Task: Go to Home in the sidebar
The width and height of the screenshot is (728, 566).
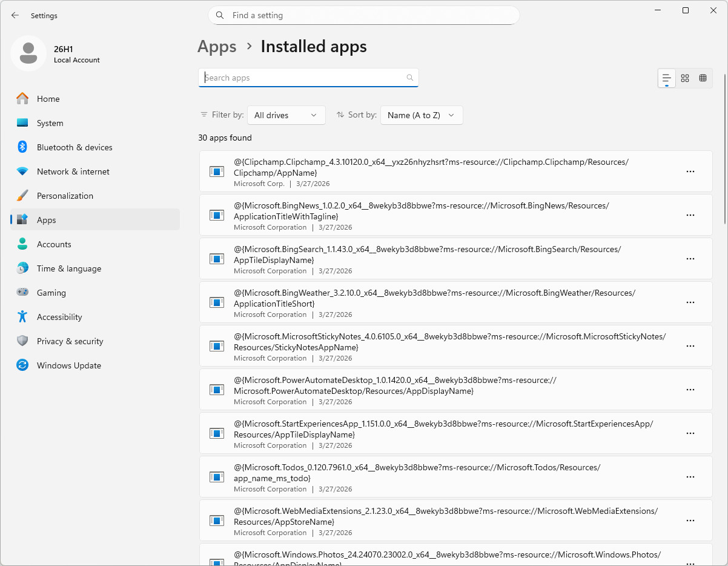Action: tap(95, 99)
